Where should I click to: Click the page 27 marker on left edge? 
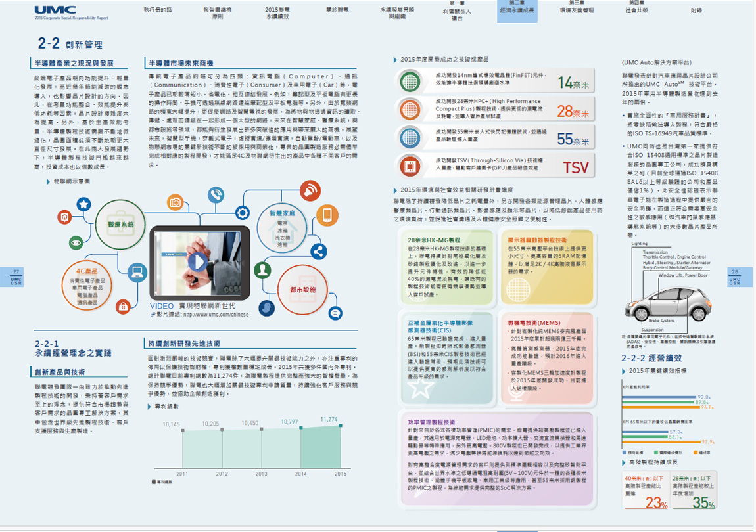(16, 277)
